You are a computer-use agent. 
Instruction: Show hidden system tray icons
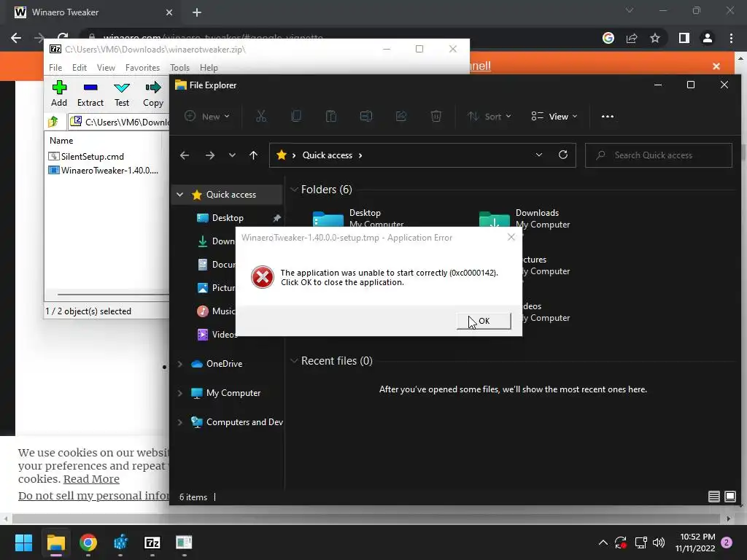click(603, 542)
